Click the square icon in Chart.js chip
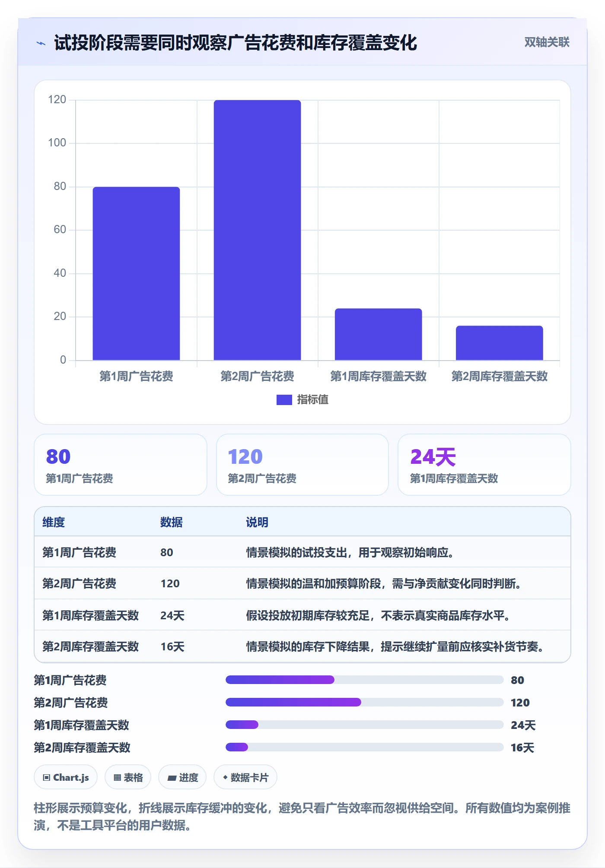Image resolution: width=605 pixels, height=868 pixels. tap(47, 778)
